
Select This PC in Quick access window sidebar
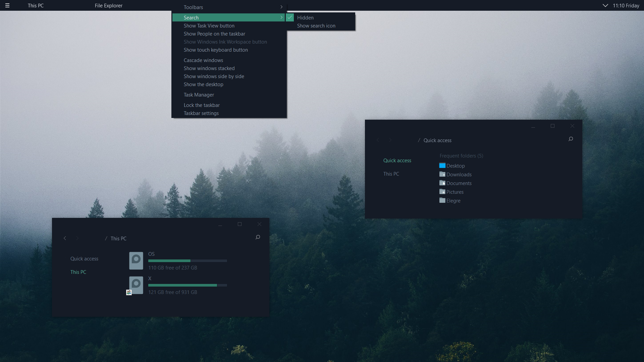click(391, 174)
